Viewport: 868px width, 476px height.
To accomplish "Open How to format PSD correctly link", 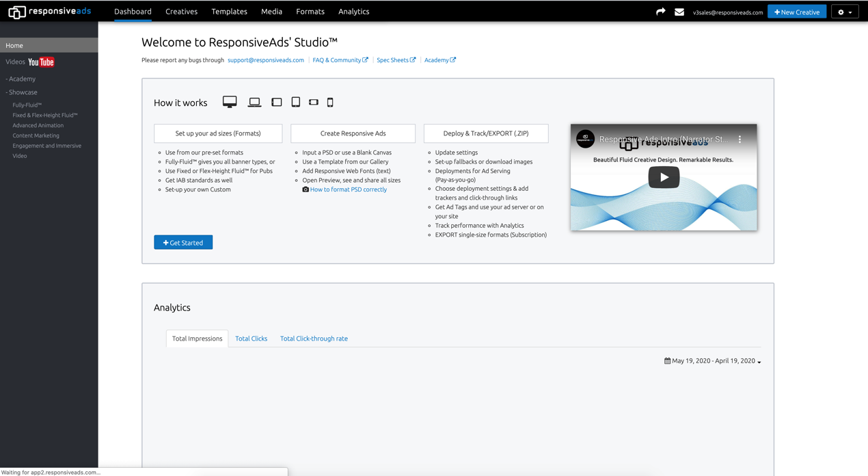I will [x=349, y=189].
